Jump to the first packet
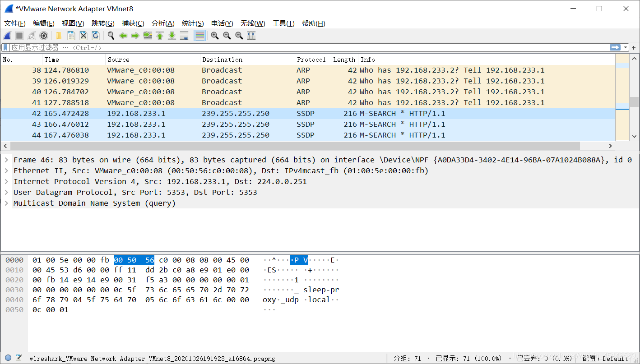This screenshot has width=640, height=364. pos(159,36)
